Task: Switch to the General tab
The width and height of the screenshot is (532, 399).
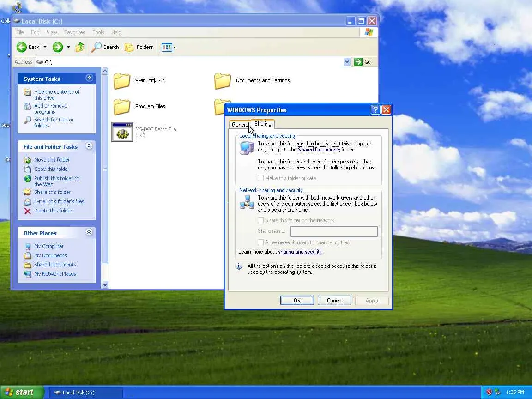Action: point(240,125)
